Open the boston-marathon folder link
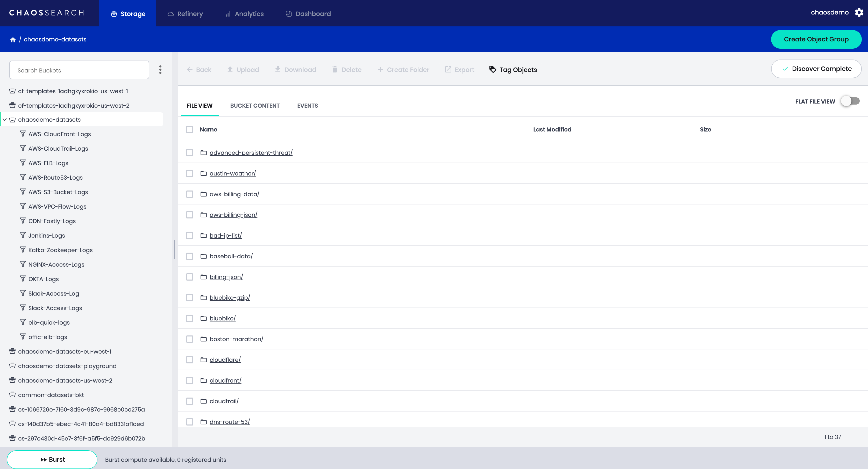Viewport: 868px width, 469px height. [x=236, y=339]
